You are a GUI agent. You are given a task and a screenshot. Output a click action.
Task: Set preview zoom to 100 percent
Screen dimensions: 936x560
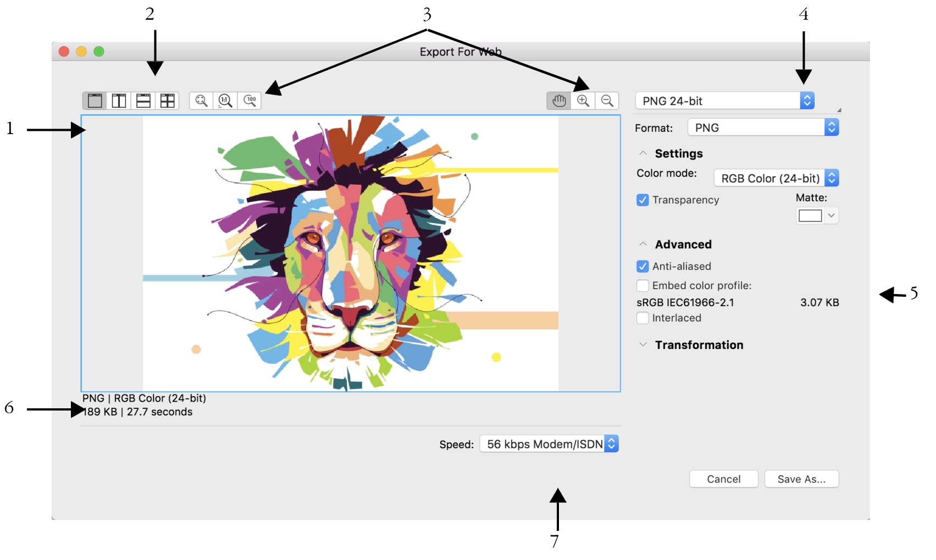coord(250,101)
